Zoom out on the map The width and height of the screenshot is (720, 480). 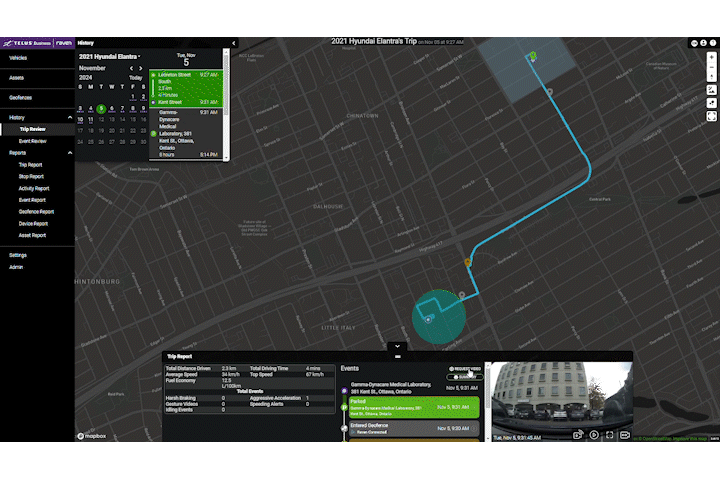711,68
